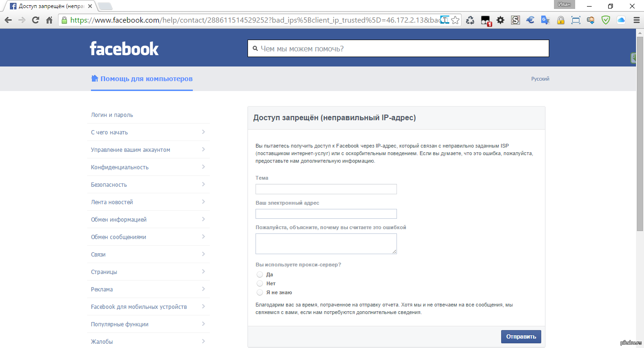Open the Реклама topic label

[102, 290]
